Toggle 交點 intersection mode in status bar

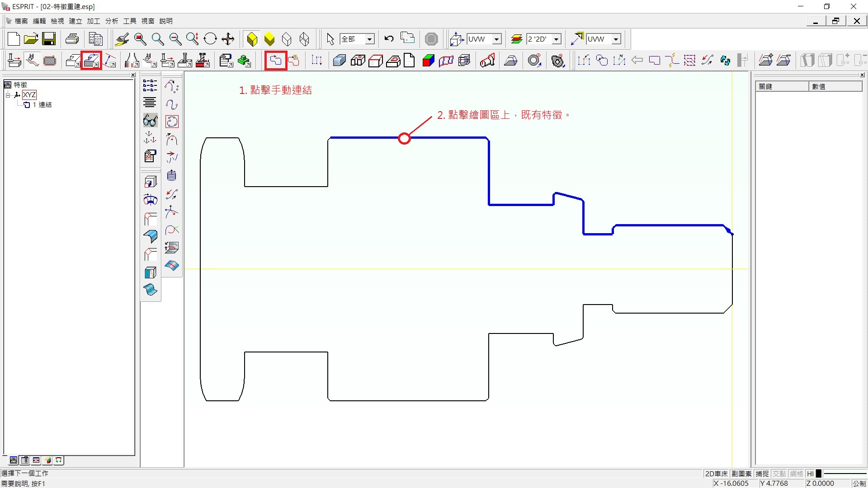coord(779,474)
